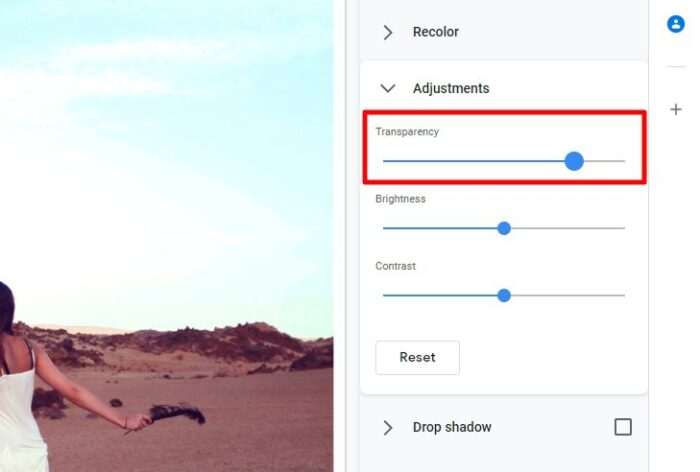Collapse the Adjustments section chevron
The width and height of the screenshot is (700, 472).
388,88
